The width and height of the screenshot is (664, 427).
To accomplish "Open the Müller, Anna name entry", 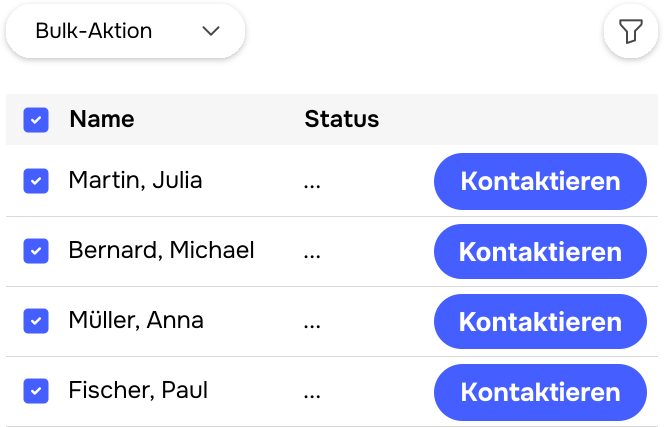I will (136, 321).
